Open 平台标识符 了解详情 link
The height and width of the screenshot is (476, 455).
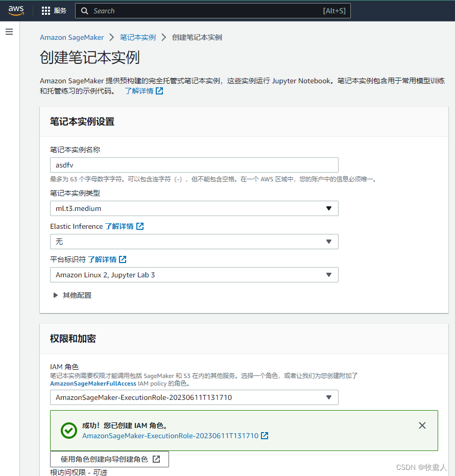[x=102, y=259]
